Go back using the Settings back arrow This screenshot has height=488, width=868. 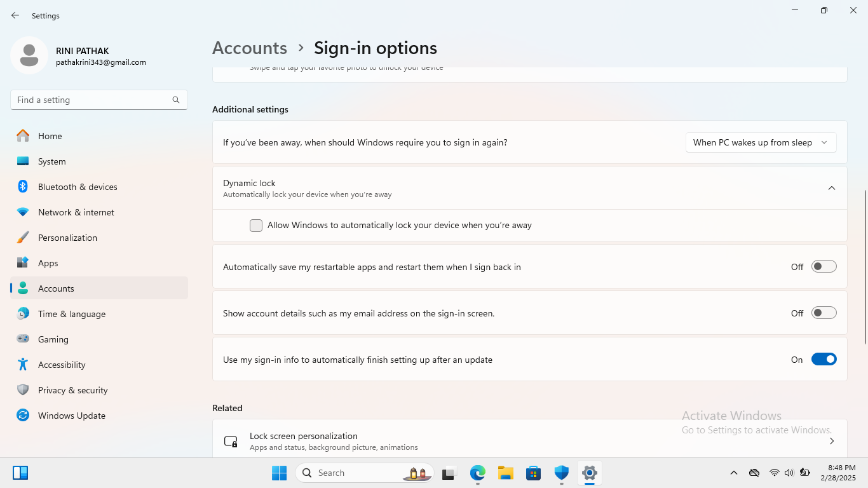click(15, 15)
